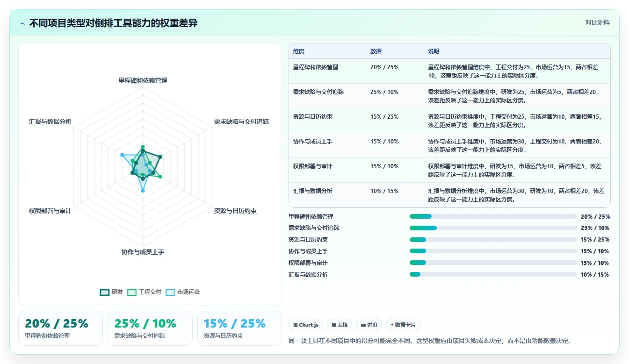The height and width of the screenshot is (364, 629).
Task: Click the 协作与成员上手 progress bar
Action: point(493,251)
